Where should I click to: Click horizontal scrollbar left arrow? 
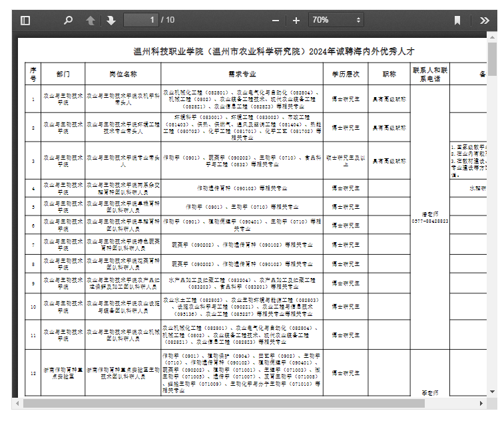pos(17,403)
